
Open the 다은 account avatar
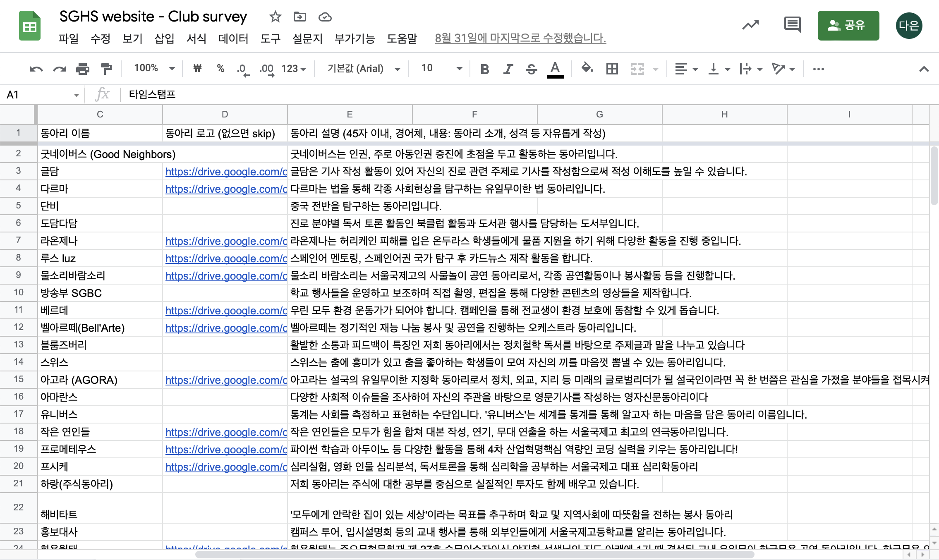(909, 26)
